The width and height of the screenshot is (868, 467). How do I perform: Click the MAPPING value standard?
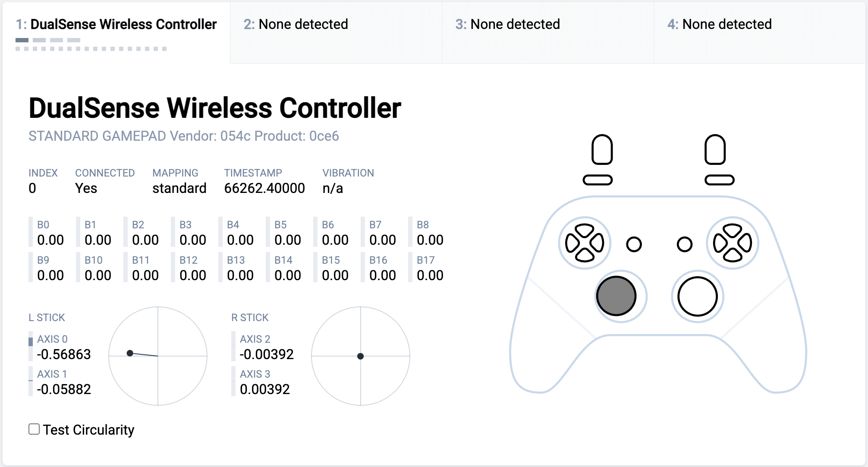coord(179,188)
